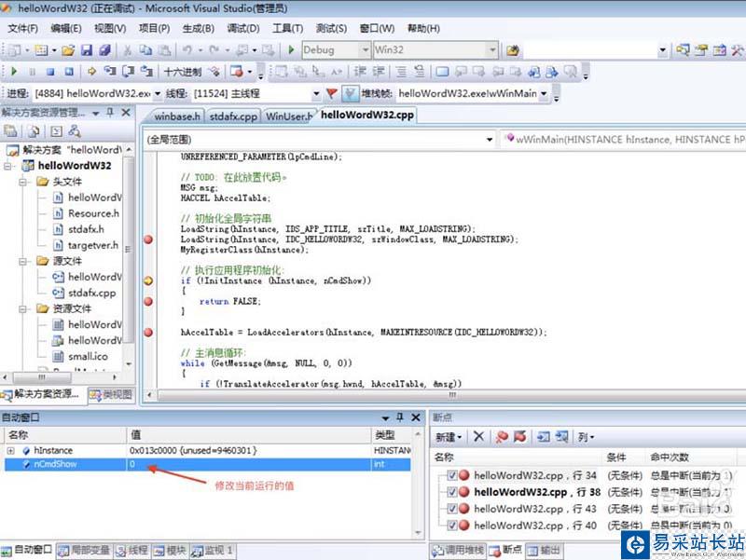The image size is (746, 560).
Task: Switch to the 输出 tab
Action: pos(545,551)
